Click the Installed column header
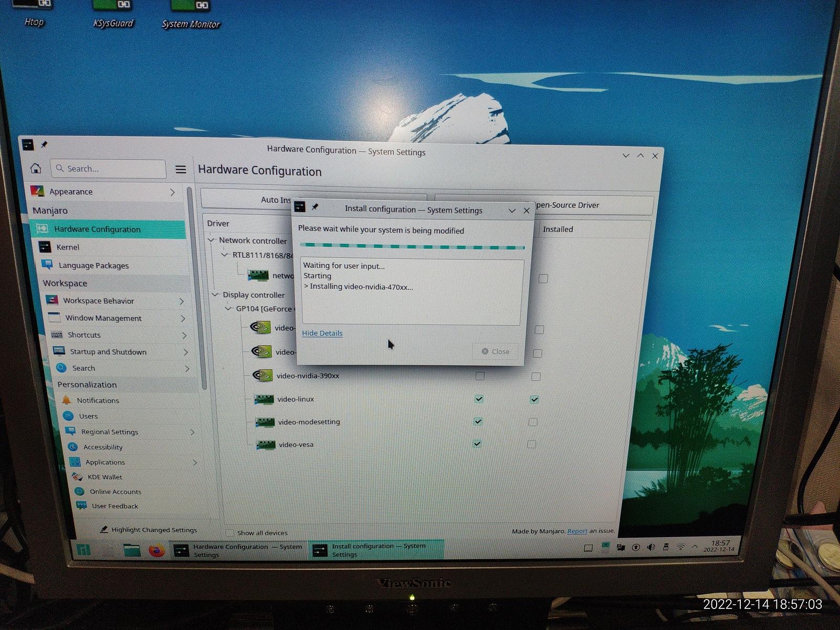The width and height of the screenshot is (840, 630). 558,229
